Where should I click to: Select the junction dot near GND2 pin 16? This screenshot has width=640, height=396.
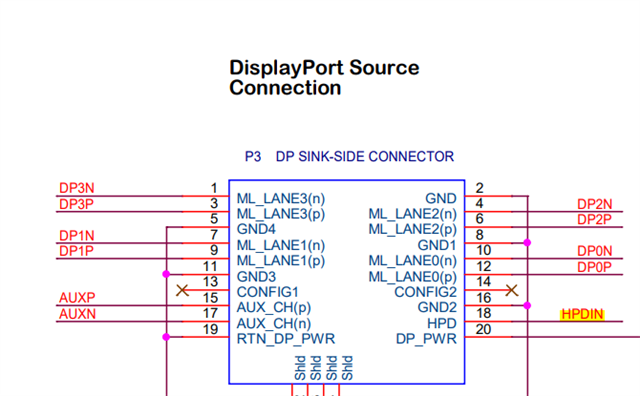pos(527,305)
